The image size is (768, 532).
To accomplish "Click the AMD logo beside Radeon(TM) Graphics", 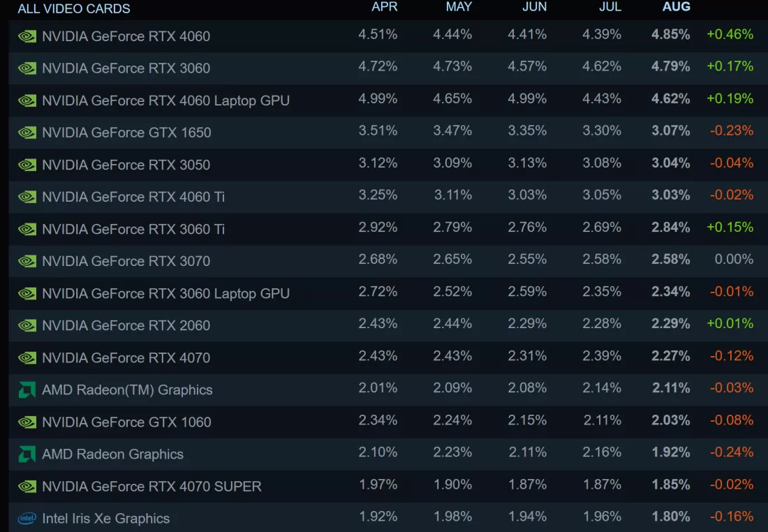I will click(x=27, y=390).
